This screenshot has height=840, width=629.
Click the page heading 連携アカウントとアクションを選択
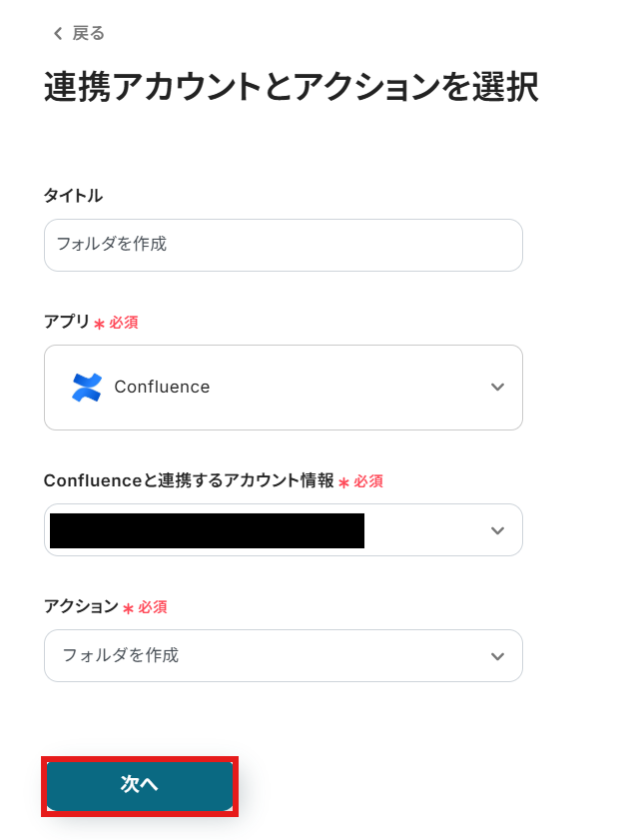pos(292,88)
